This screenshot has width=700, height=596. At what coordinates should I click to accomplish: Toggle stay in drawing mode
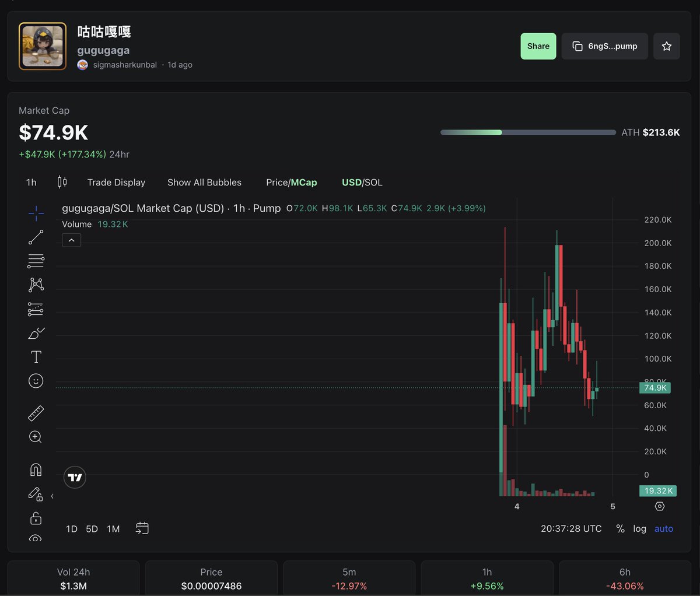[x=36, y=494]
